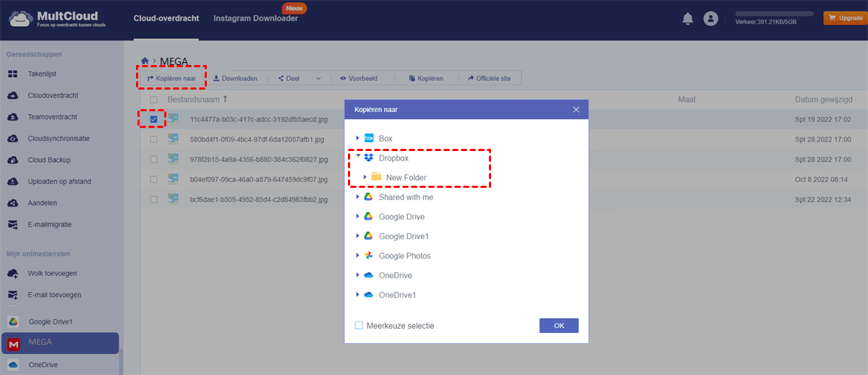868x375 pixels.
Task: Expand the New Folder arrow
Action: [x=365, y=177]
